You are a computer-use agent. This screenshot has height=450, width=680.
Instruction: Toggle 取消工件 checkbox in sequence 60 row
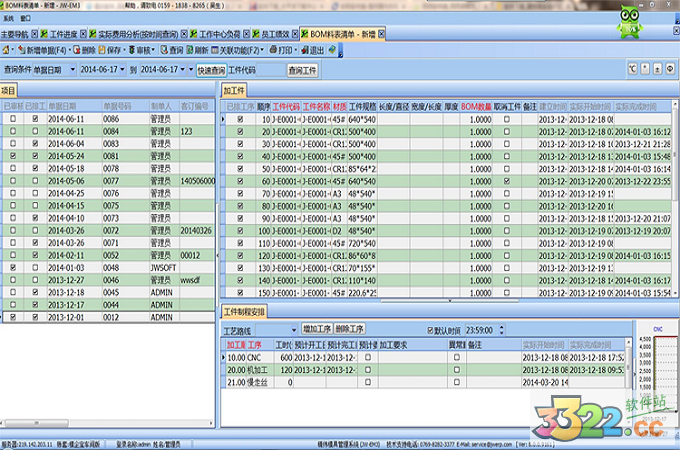[x=507, y=181]
